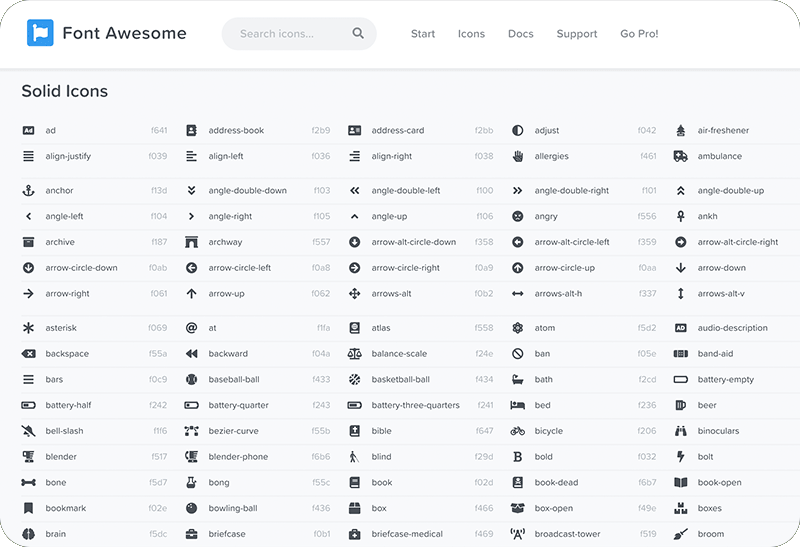This screenshot has width=800, height=547.
Task: Click the arrows-alt-h label
Action: coord(558,293)
